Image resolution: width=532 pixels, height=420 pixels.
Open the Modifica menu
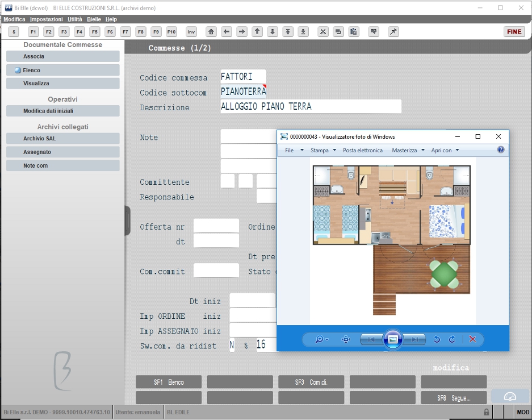(x=14, y=19)
